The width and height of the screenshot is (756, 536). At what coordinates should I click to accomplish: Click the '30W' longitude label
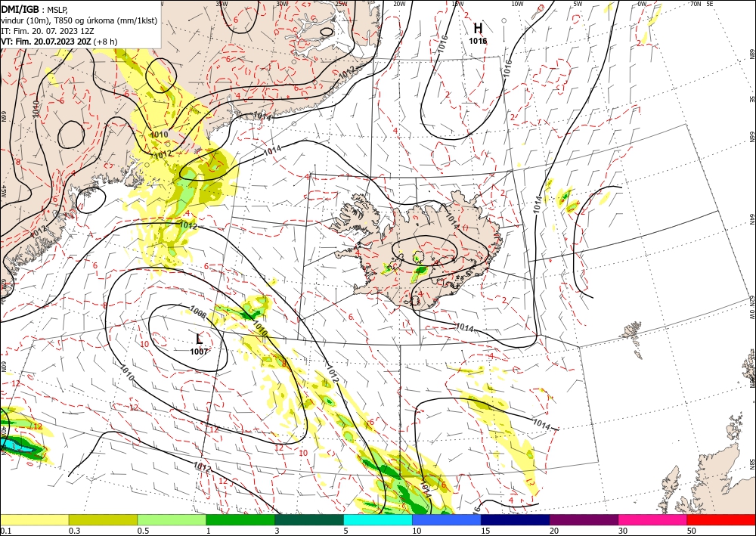coord(282,4)
